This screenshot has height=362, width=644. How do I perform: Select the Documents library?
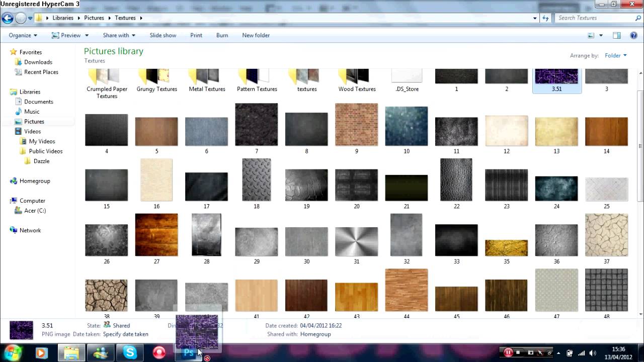point(39,102)
